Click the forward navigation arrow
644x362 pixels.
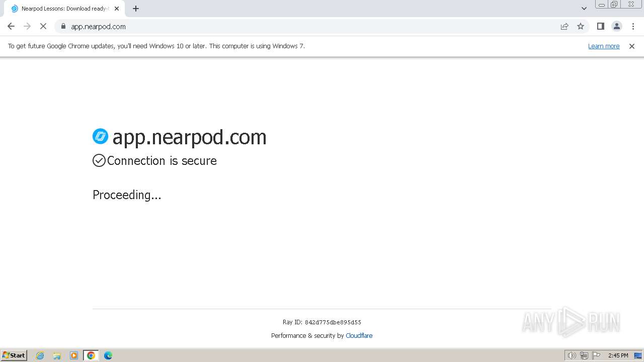pos(27,26)
